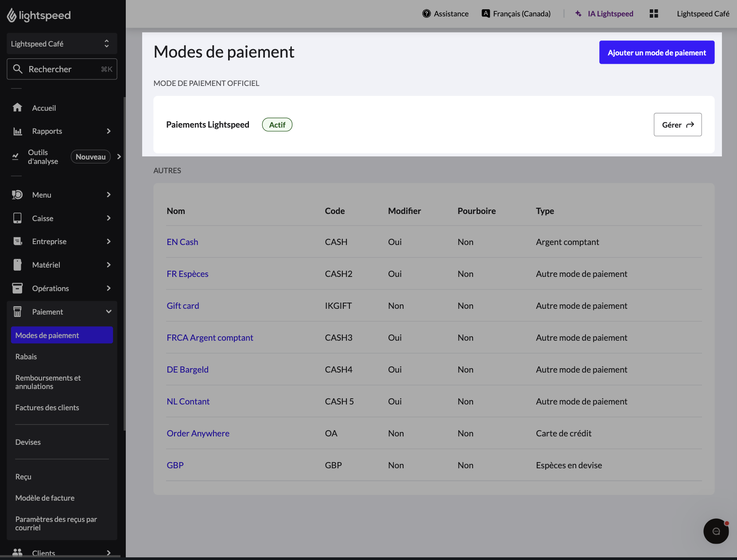Expand the Entreprise section chevron
The image size is (737, 560).
pos(109,241)
